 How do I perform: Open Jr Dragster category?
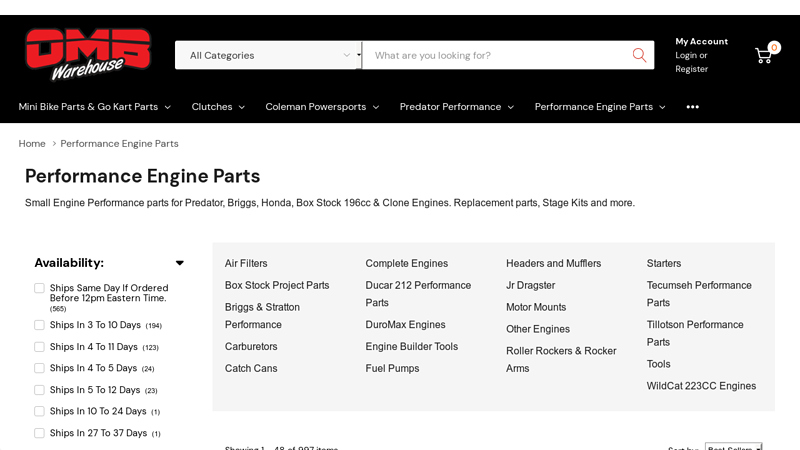[x=531, y=285]
